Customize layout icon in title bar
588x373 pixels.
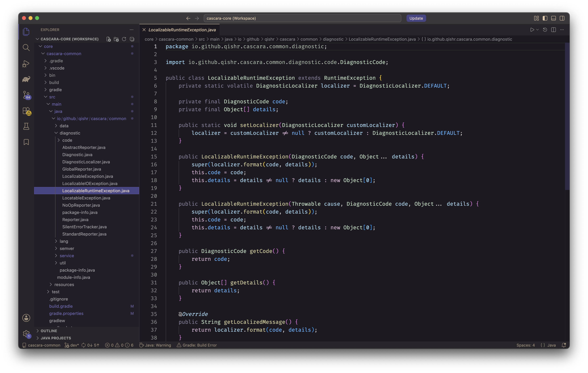(536, 18)
